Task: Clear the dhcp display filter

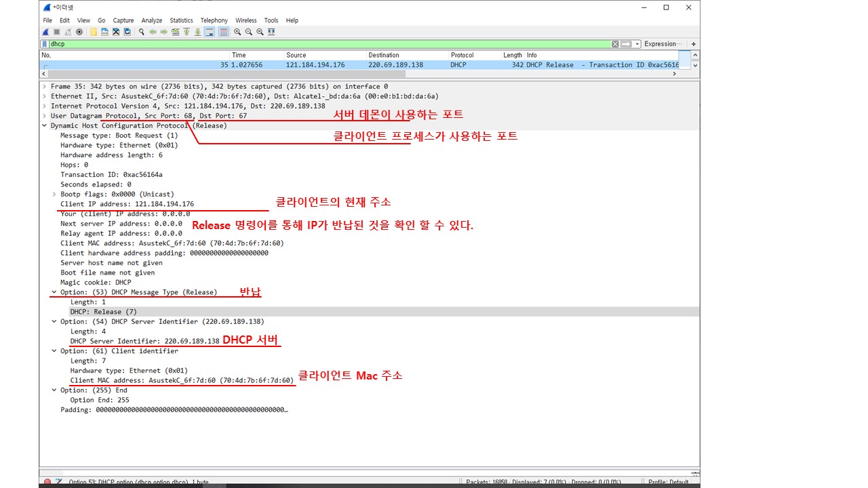Action: (615, 44)
